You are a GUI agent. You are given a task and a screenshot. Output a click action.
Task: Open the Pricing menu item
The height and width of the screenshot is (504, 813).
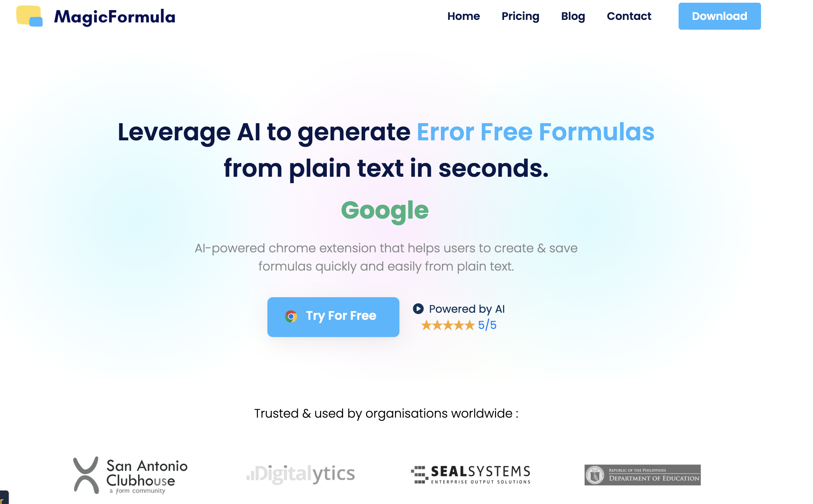tap(520, 16)
